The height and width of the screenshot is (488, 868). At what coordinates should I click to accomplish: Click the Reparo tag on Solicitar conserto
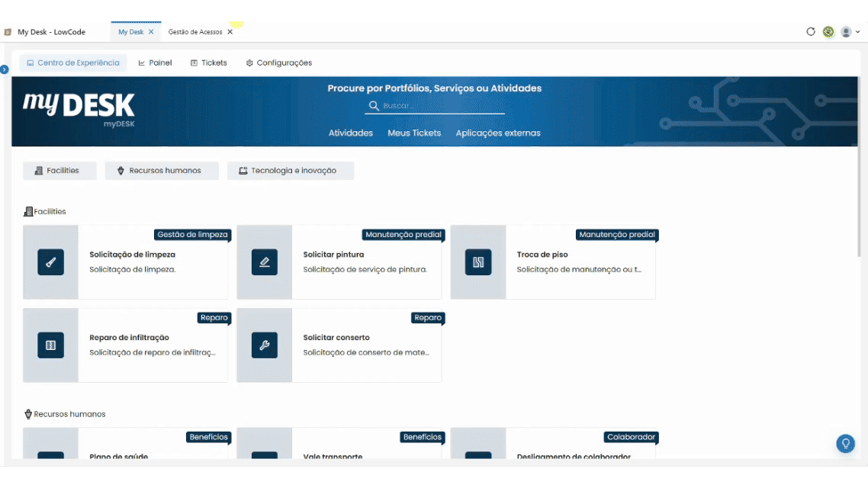[428, 318]
